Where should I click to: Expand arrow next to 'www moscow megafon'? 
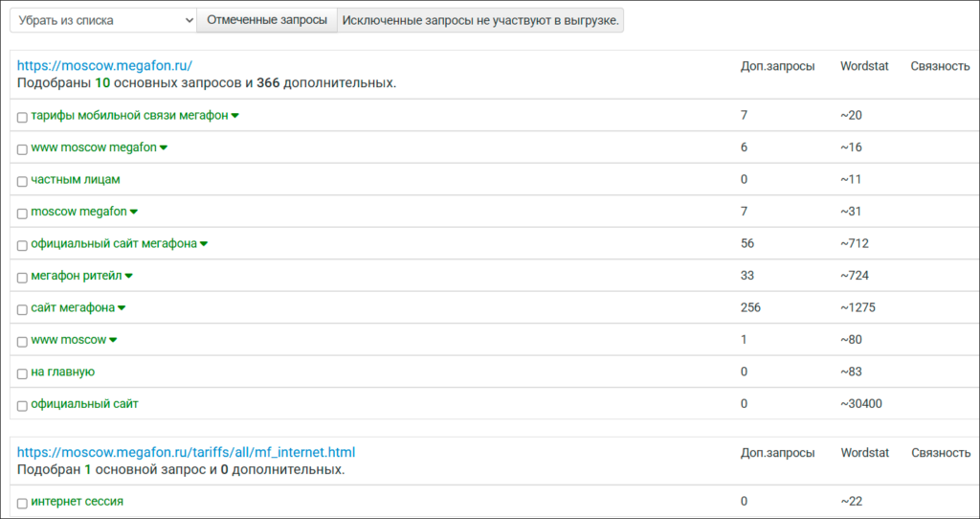click(163, 147)
